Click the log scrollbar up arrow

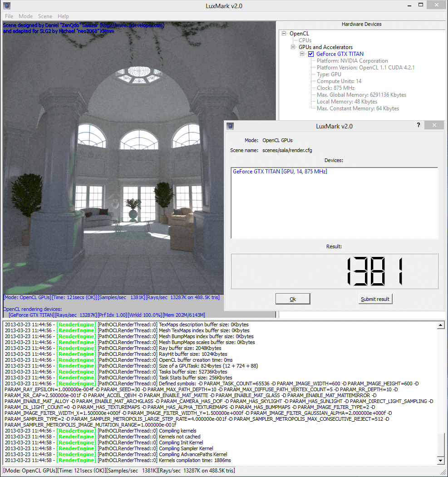click(x=440, y=325)
